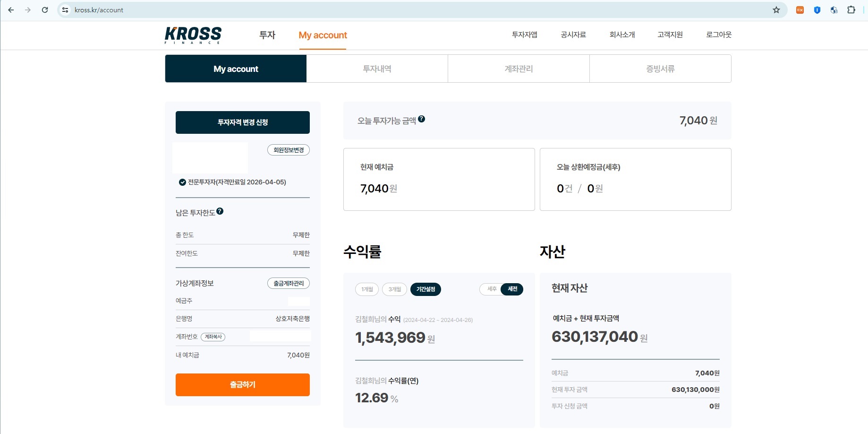This screenshot has width=868, height=434.
Task: Select the 3개월 period filter
Action: click(x=395, y=289)
